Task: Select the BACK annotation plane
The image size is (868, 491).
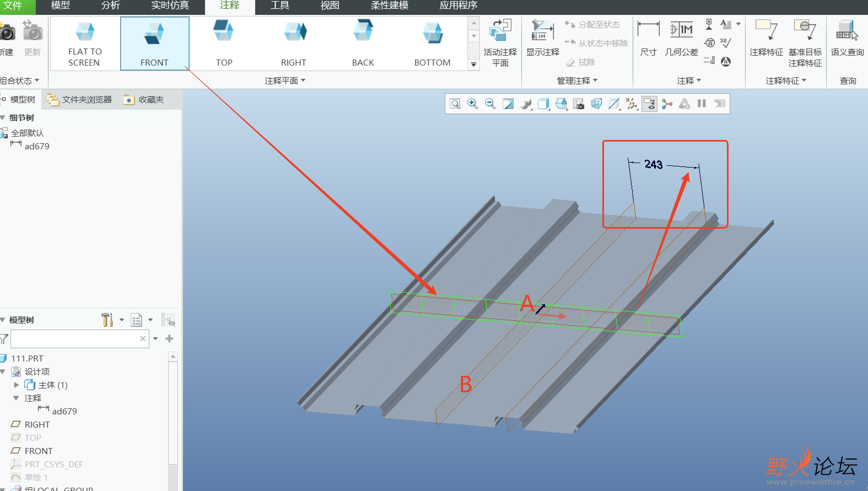Action: point(363,44)
